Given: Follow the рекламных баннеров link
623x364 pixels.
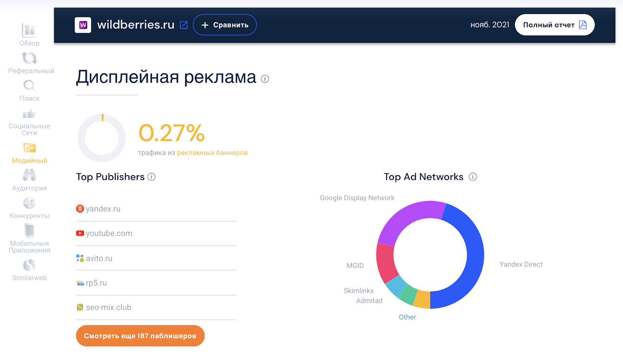Looking at the screenshot, I should [212, 153].
